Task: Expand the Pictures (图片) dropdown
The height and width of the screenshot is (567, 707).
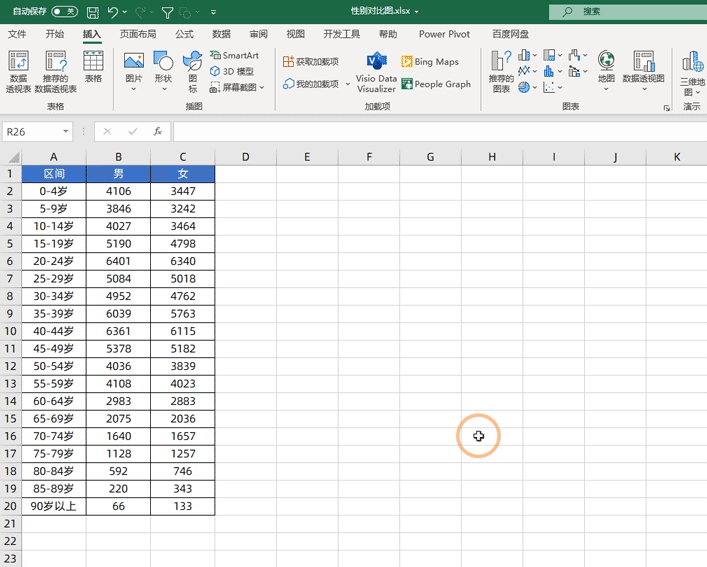Action: point(133,89)
